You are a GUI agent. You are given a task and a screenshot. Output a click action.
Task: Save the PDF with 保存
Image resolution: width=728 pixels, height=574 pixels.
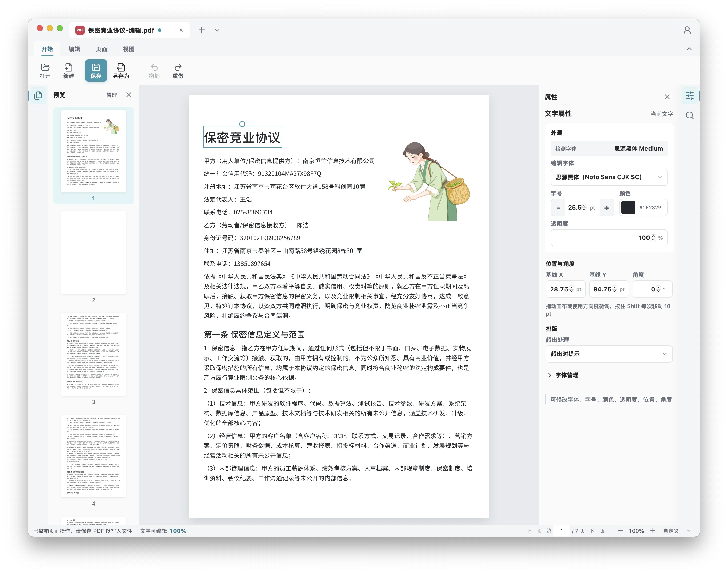[x=96, y=70]
